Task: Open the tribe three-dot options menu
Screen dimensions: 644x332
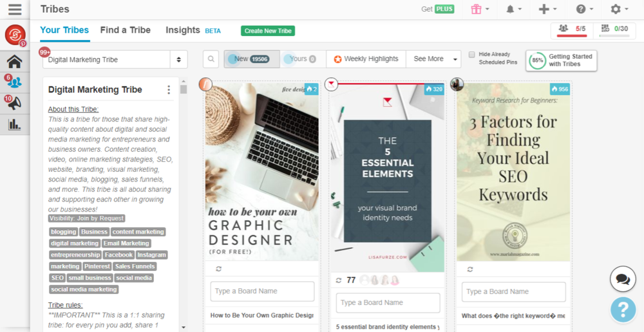Action: pyautogui.click(x=168, y=89)
